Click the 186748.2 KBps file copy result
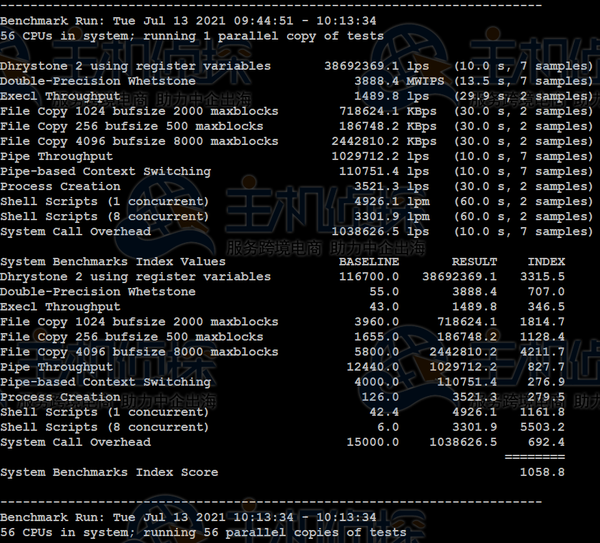 [x=388, y=126]
